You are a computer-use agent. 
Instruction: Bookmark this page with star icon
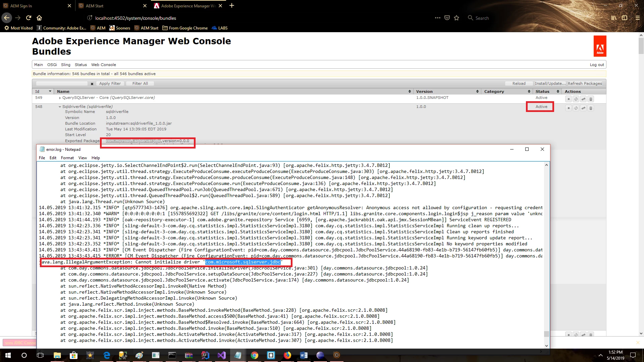coord(457,18)
